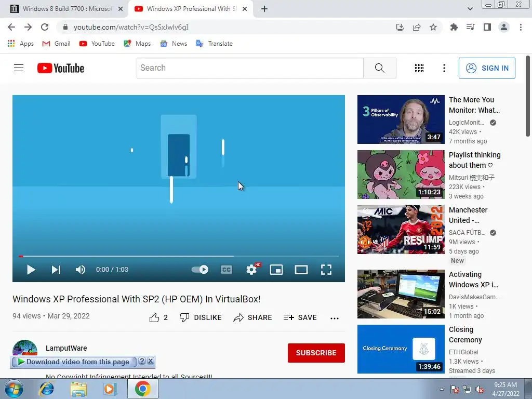Click the address bar URL

[131, 27]
